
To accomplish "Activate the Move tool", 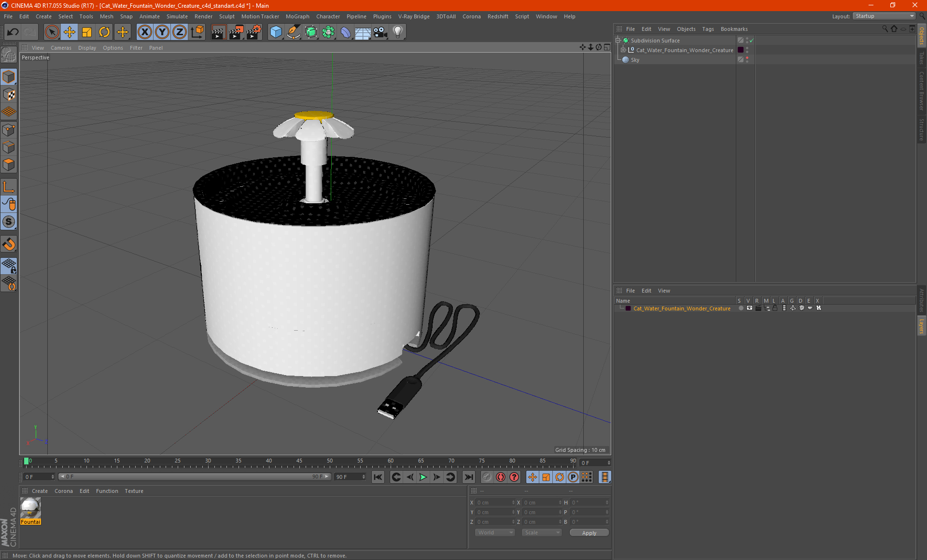I will click(x=70, y=32).
